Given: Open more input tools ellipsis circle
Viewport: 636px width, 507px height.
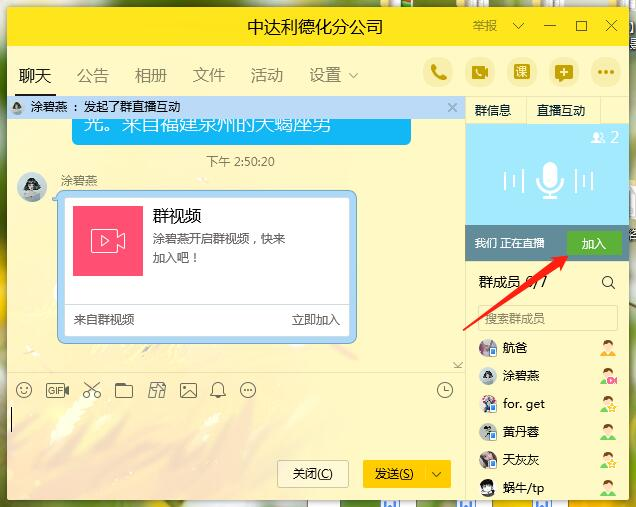Looking at the screenshot, I should click(x=248, y=390).
